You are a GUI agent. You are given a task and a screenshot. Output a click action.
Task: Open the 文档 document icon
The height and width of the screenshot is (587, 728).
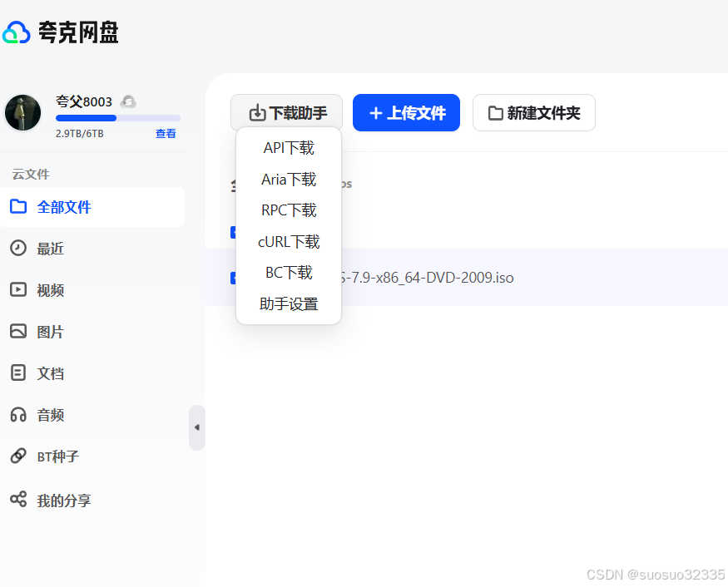click(x=18, y=372)
